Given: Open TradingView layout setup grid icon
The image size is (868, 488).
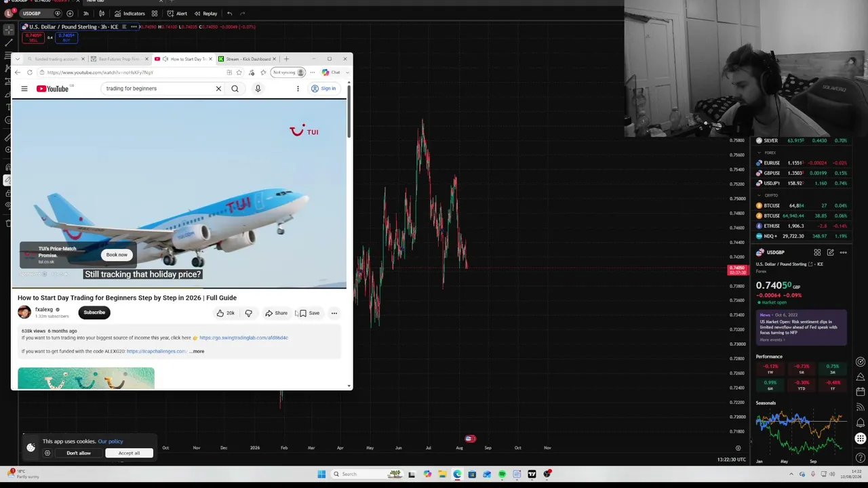Looking at the screenshot, I should 155,14.
